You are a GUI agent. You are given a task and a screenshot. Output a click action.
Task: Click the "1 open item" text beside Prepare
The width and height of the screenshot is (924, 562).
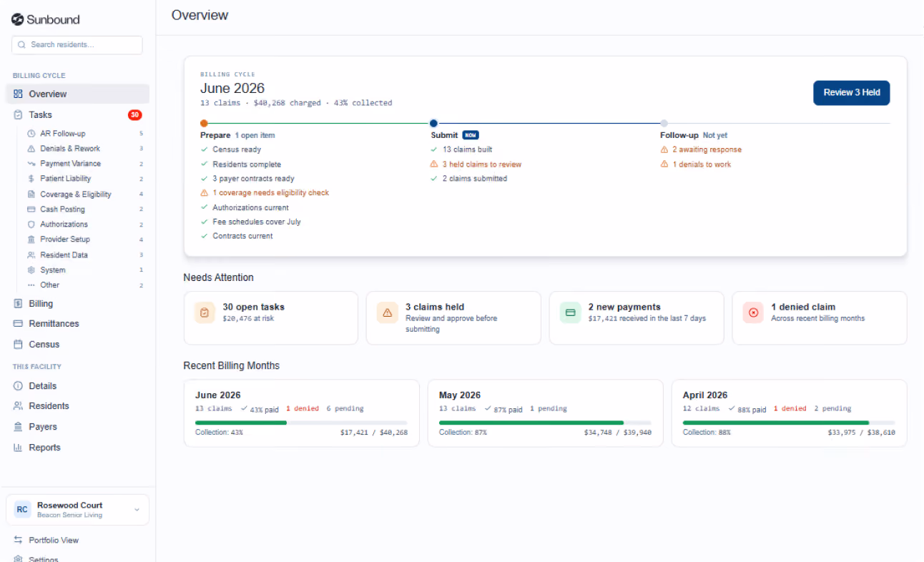click(255, 135)
